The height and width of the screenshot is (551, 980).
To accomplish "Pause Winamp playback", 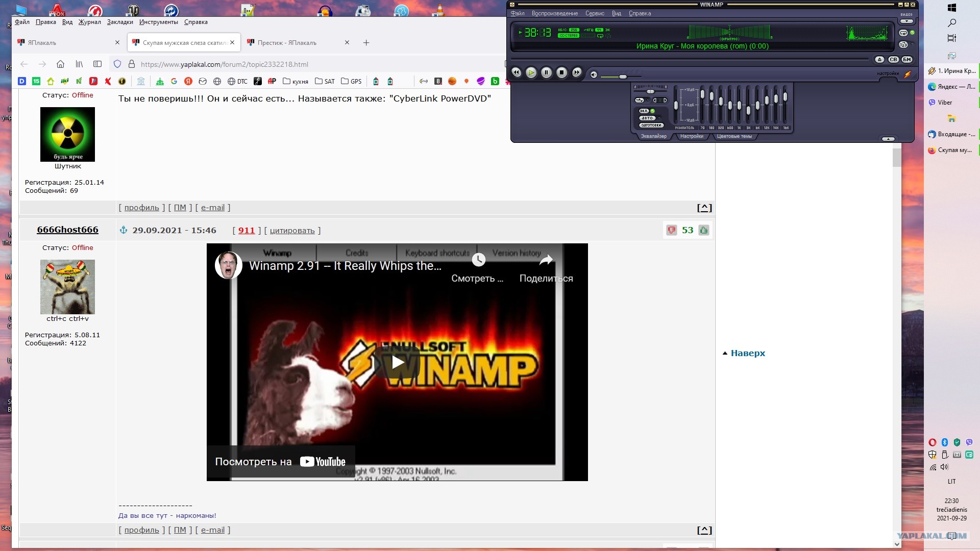I will [546, 73].
